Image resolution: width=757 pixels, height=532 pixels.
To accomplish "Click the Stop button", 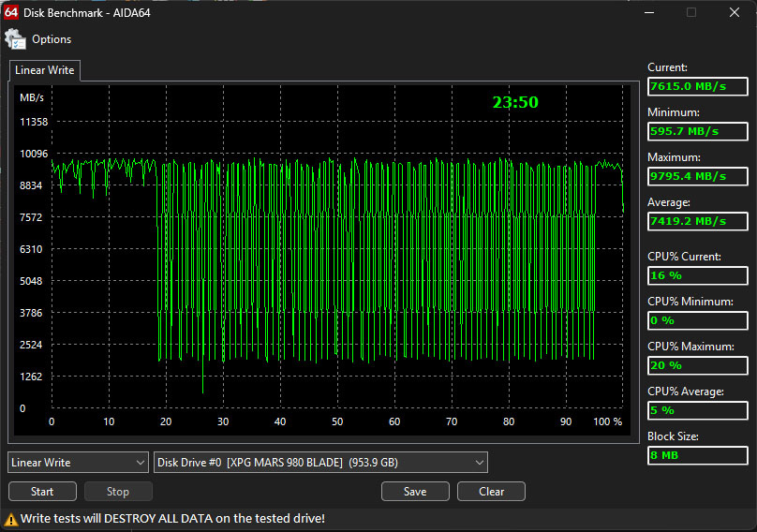I will (x=118, y=492).
